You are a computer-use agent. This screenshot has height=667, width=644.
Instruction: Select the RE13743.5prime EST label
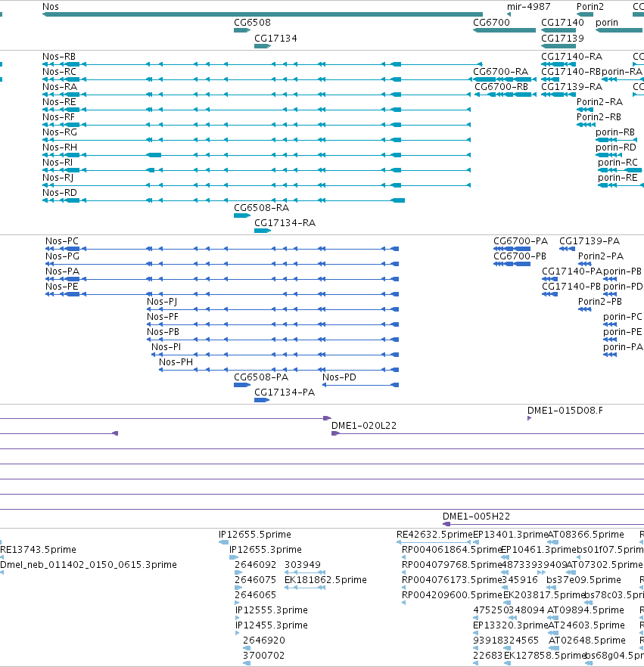tap(39, 550)
